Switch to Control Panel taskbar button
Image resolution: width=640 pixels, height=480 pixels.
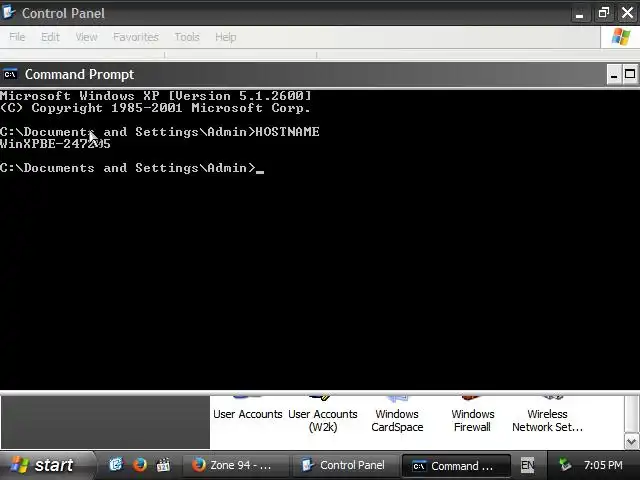click(345, 465)
